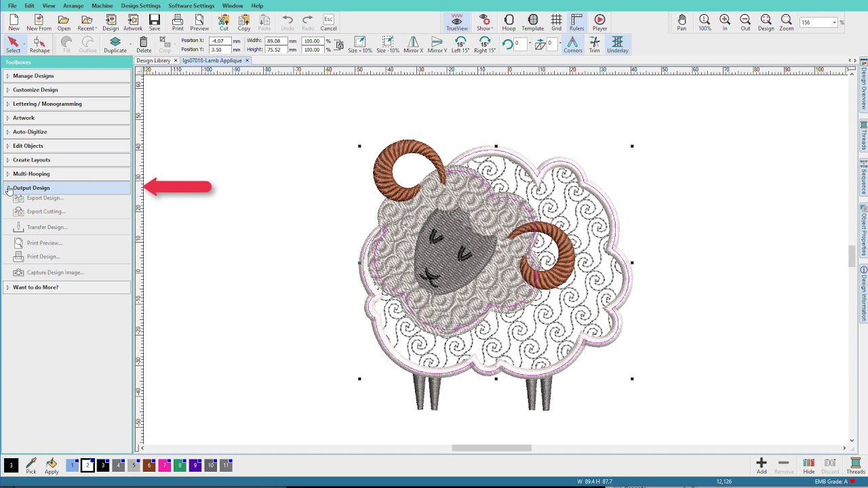Toggle Template display
The height and width of the screenshot is (488, 868).
point(532,22)
